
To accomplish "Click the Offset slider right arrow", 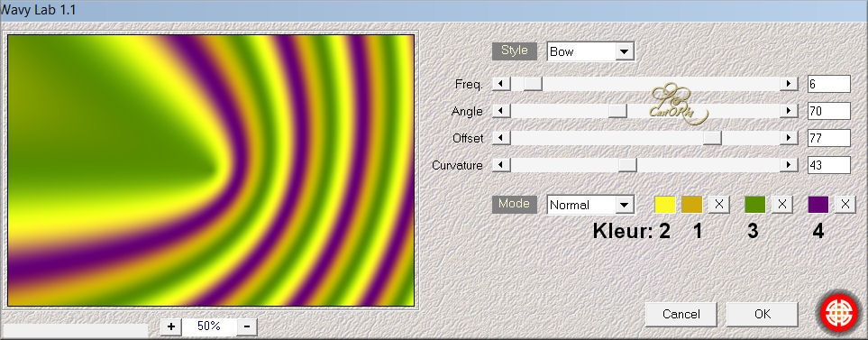I will point(789,138).
